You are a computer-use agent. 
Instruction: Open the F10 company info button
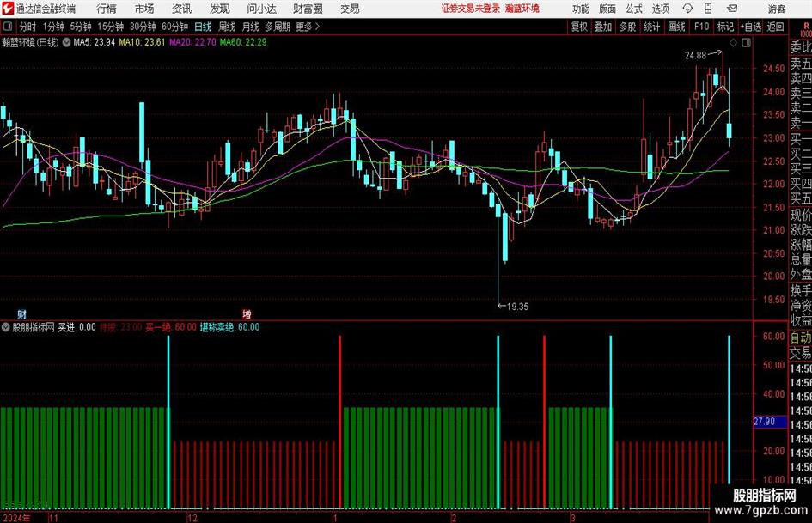(702, 27)
